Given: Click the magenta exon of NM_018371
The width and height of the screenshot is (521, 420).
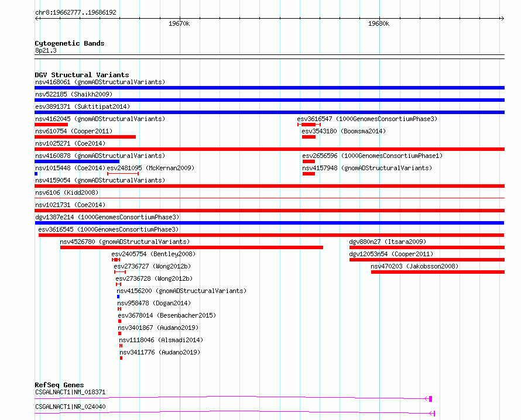Looking at the screenshot, I should pyautogui.click(x=431, y=399).
